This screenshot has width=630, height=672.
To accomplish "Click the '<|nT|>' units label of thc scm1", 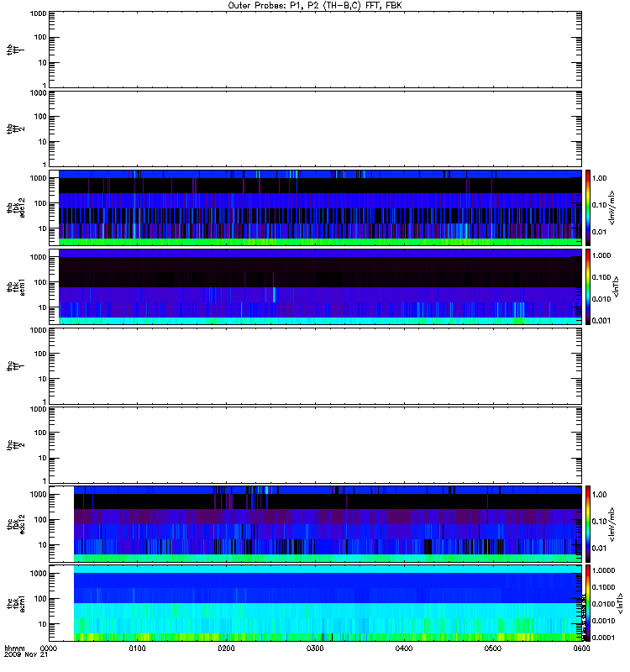I will tap(620, 603).
